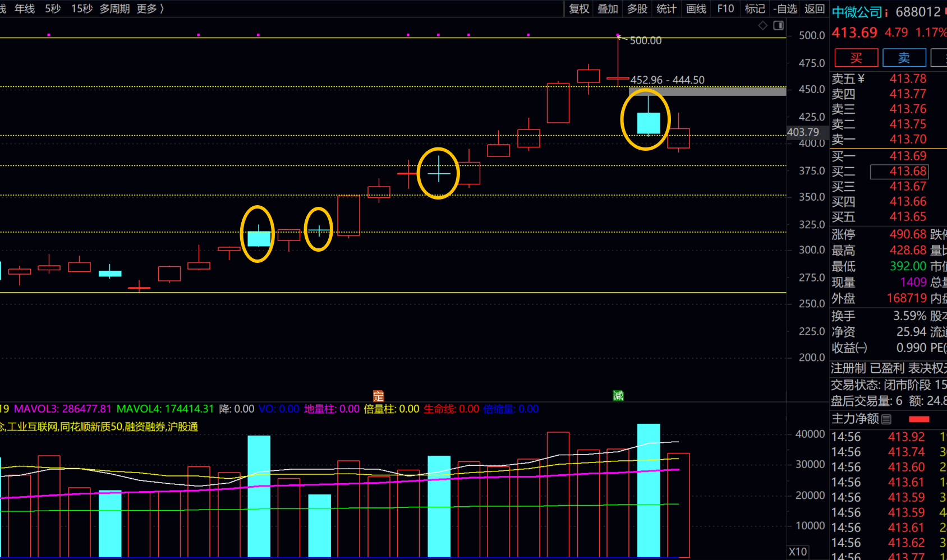This screenshot has width=947, height=560.
Task: Click the 注册制 已盈利 tags row
Action: point(889,368)
